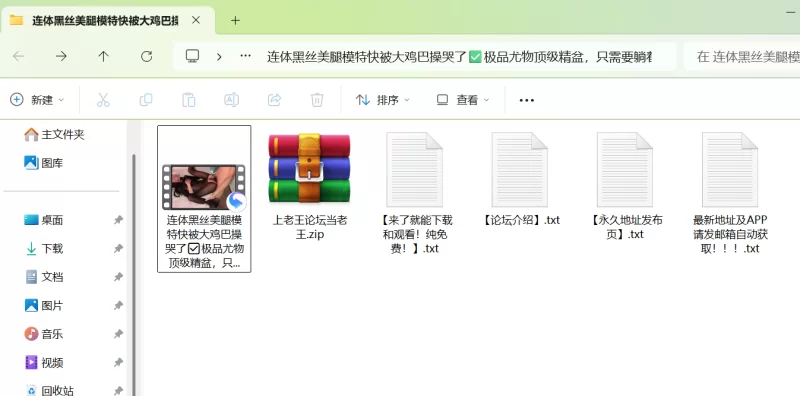Image resolution: width=800 pixels, height=396 pixels.
Task: Click the Rename icon in toolbar
Action: coord(232,100)
